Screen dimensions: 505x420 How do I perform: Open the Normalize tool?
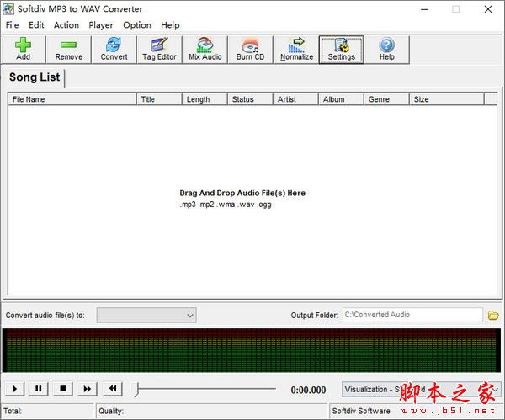pyautogui.click(x=296, y=50)
